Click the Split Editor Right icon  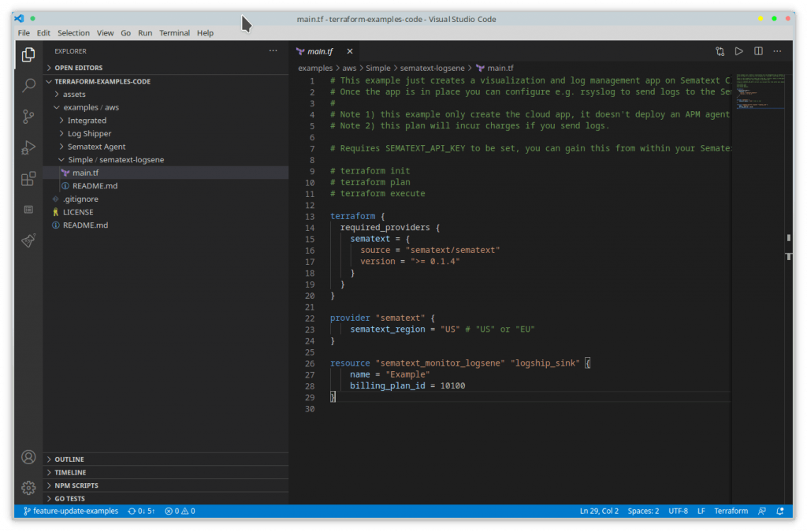758,51
